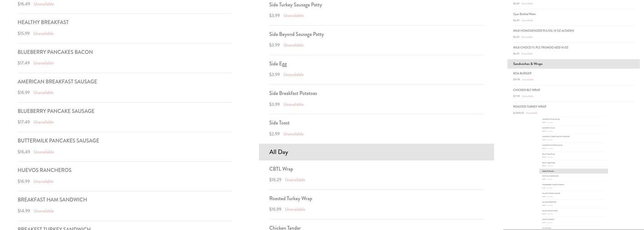Choose American Breakfast Sausage
Screen dimensions: 644x230
[x=57, y=82]
